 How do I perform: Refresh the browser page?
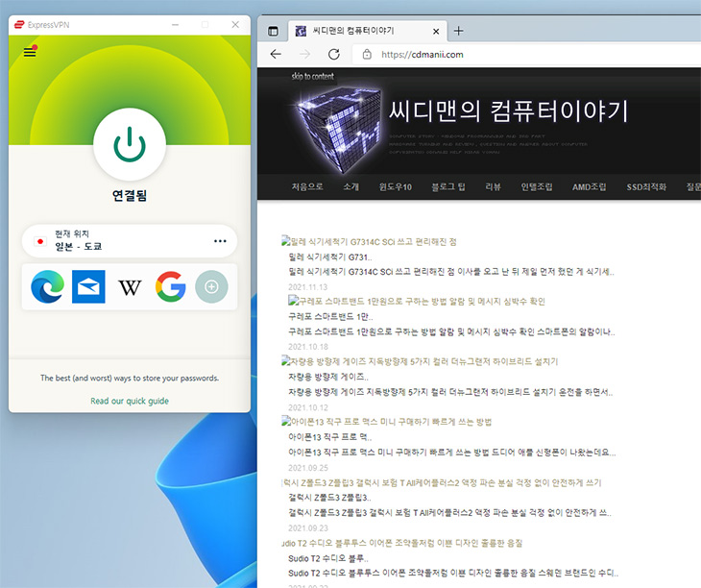tap(334, 55)
